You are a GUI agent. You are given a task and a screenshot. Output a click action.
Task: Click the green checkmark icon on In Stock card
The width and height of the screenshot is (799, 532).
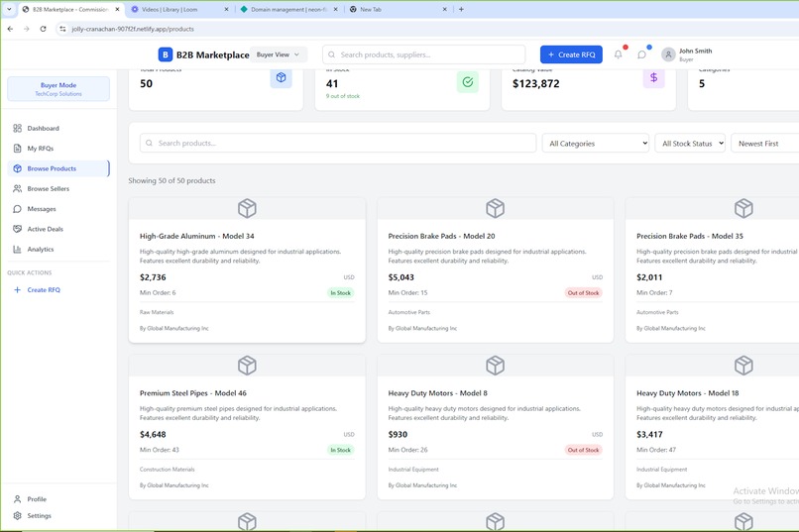tap(468, 81)
